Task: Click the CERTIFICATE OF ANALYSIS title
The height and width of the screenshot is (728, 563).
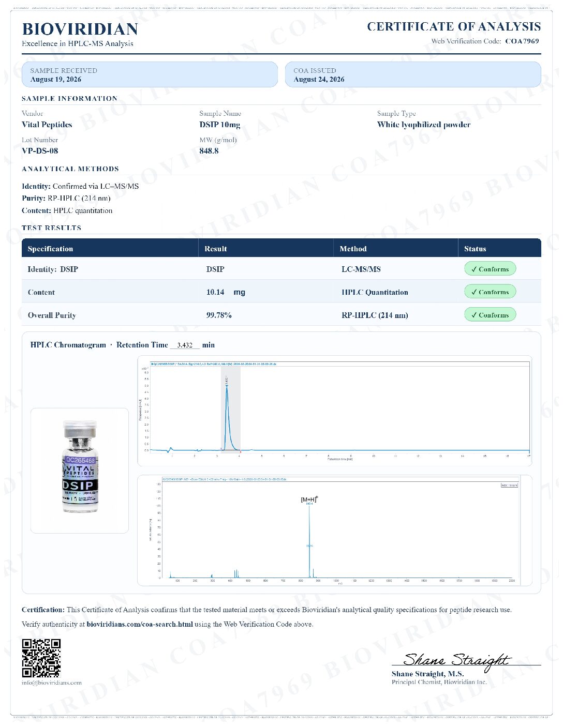Action: coord(454,26)
